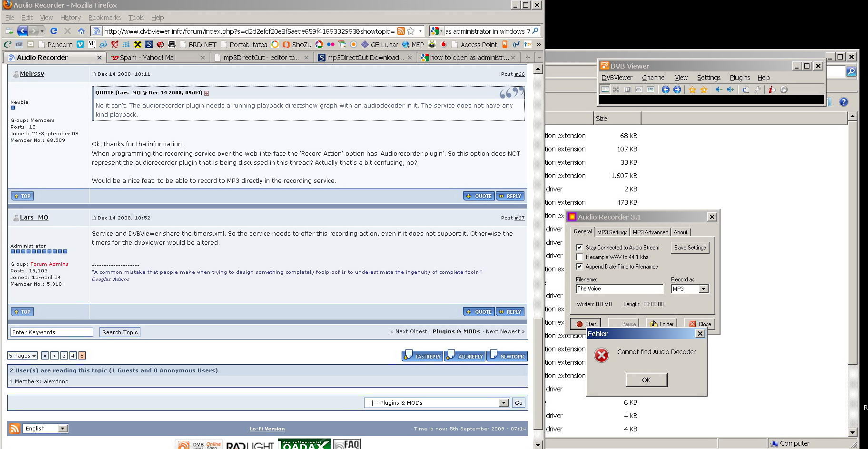Viewport: 868px width, 449px height.
Task: Lower volume with DVB Viewer speaker-minus icon
Action: pyautogui.click(x=719, y=90)
